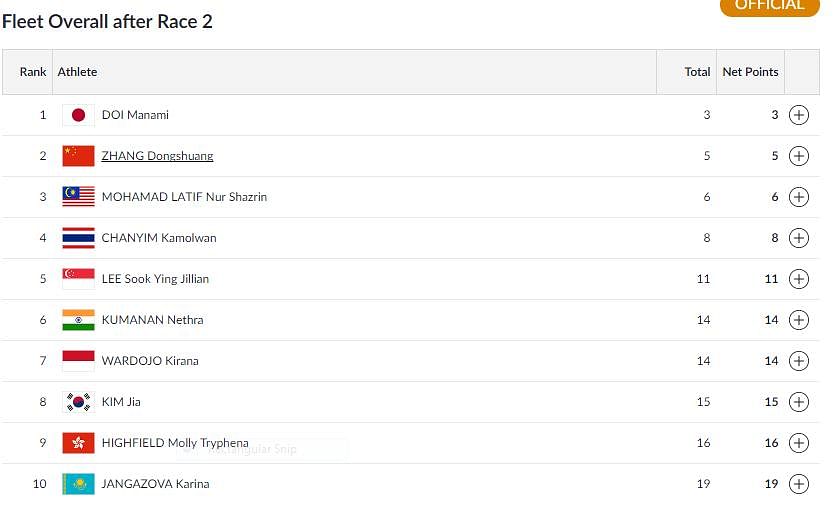
Task: Expand CHANYIM Kamolwan row details
Action: pyautogui.click(x=798, y=238)
